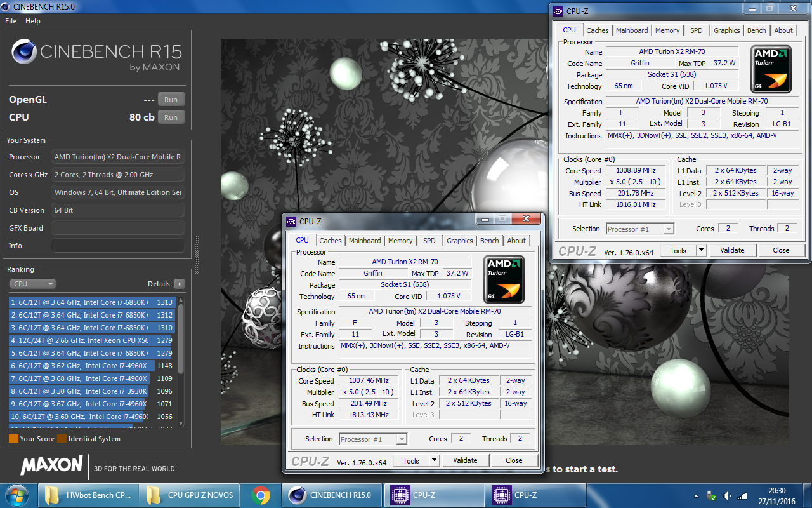
Task: Switch to Caches tab in front CPU-Z
Action: [331, 241]
